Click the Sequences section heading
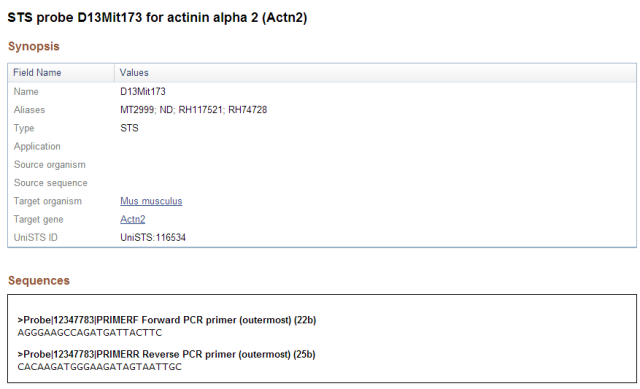 pos(39,280)
